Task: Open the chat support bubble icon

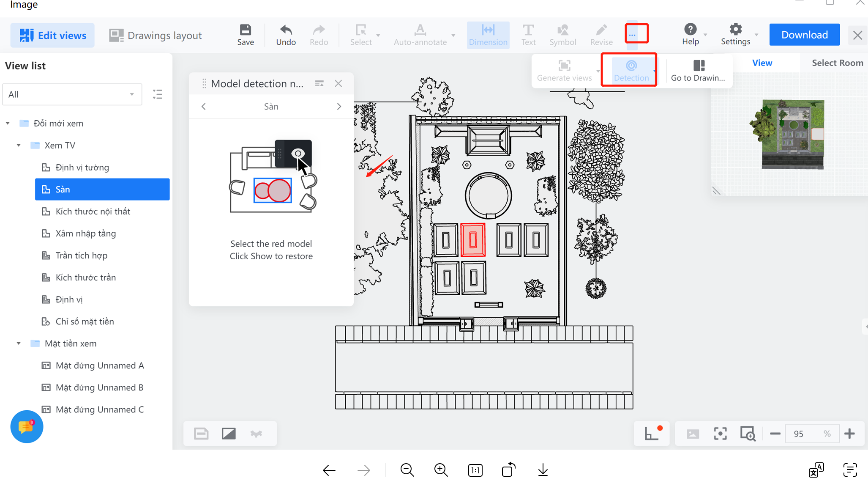Action: [x=27, y=426]
